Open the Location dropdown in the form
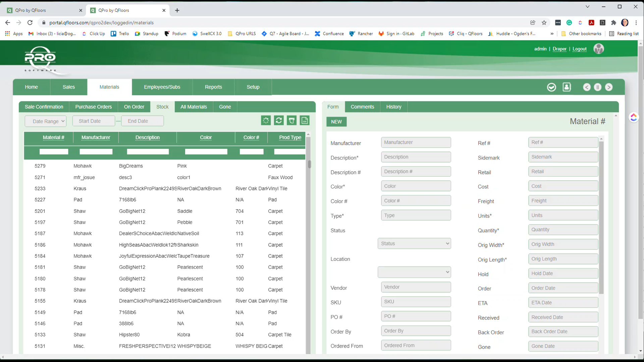 pyautogui.click(x=414, y=272)
